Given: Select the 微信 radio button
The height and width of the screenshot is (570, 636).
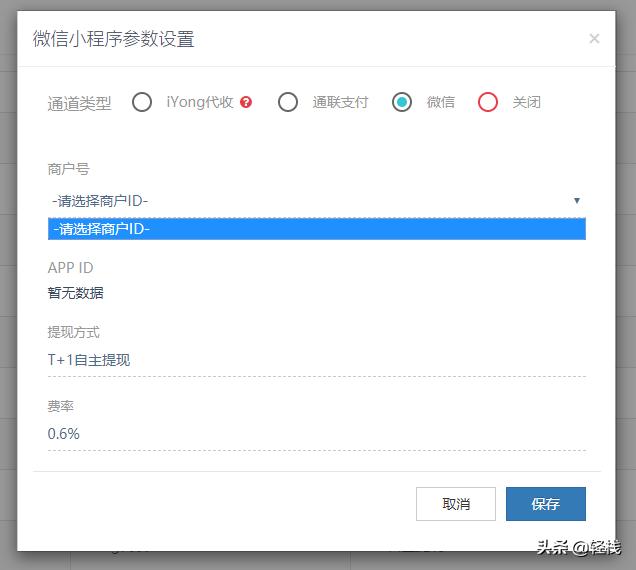Looking at the screenshot, I should (402, 102).
